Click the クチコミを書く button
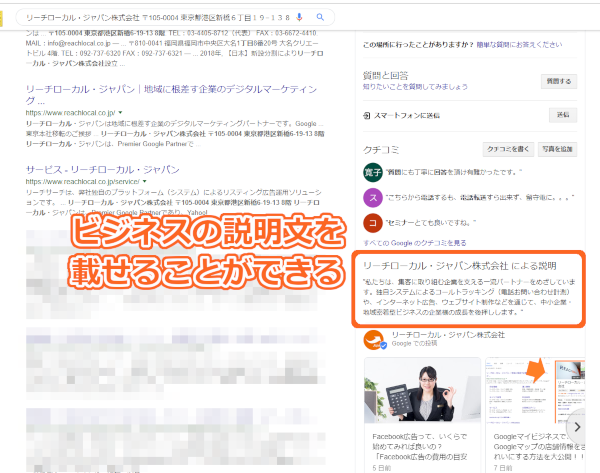This screenshot has width=600, height=473. pyautogui.click(x=508, y=149)
